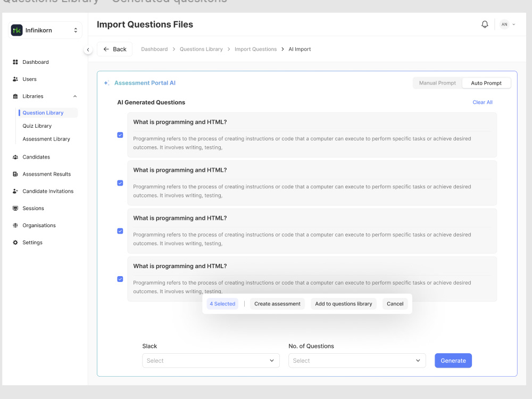Open notifications bell
Screen dimensions: 532x399
click(485, 24)
